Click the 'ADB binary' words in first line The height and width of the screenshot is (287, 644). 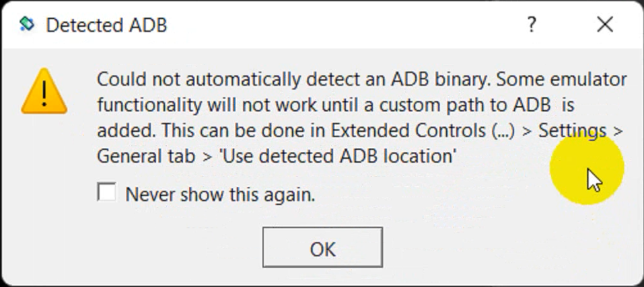(x=441, y=80)
